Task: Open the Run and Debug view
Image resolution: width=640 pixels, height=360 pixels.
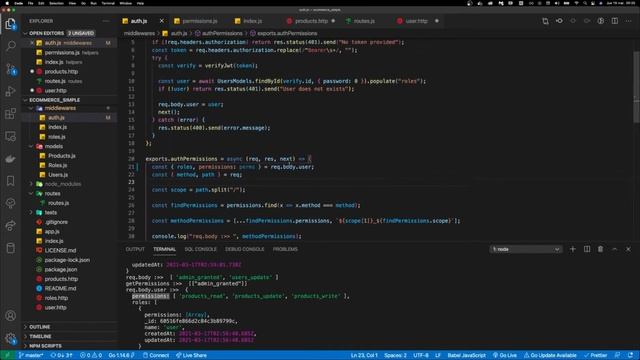Action: (x=11, y=91)
